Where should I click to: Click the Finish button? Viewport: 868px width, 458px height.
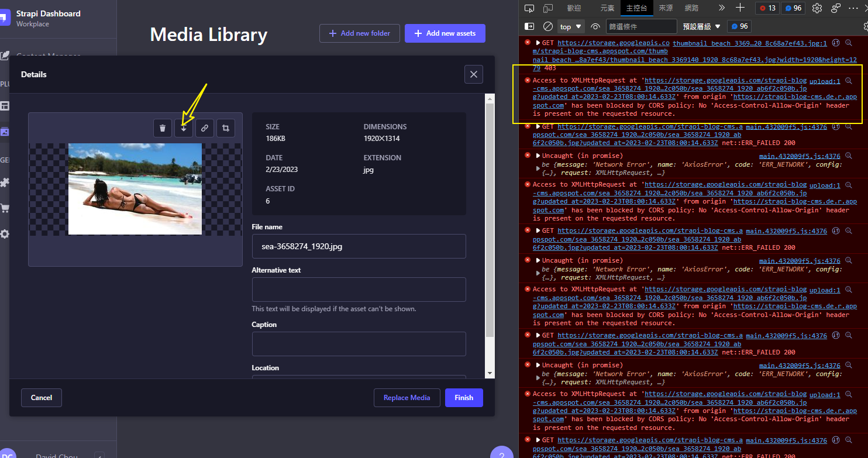pyautogui.click(x=464, y=398)
